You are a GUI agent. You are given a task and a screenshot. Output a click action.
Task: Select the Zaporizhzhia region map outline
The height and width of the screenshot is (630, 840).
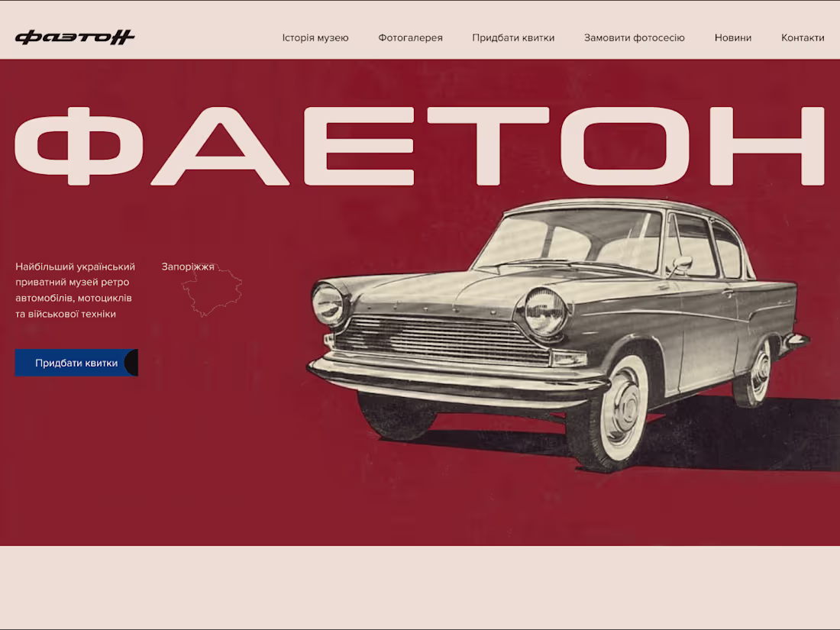click(x=214, y=290)
